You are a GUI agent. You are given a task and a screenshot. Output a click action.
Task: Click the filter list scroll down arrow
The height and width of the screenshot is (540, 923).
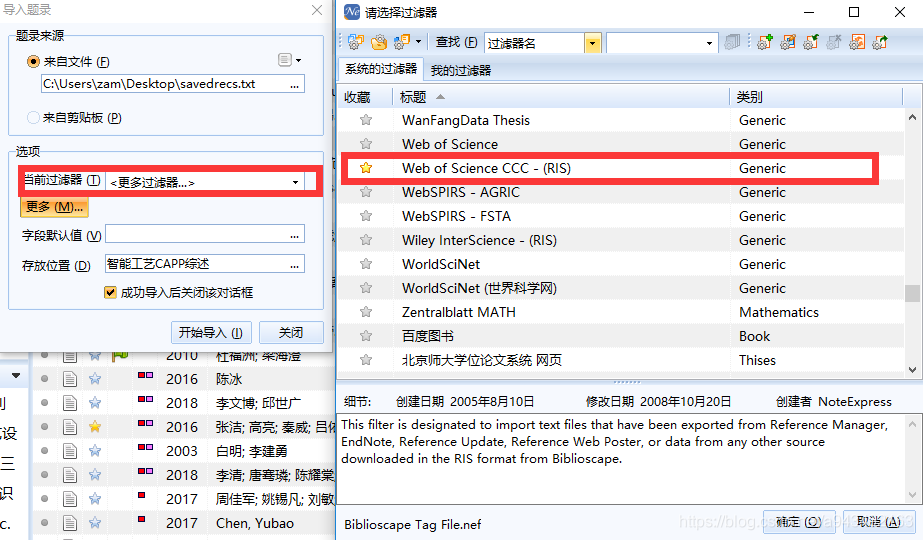912,369
